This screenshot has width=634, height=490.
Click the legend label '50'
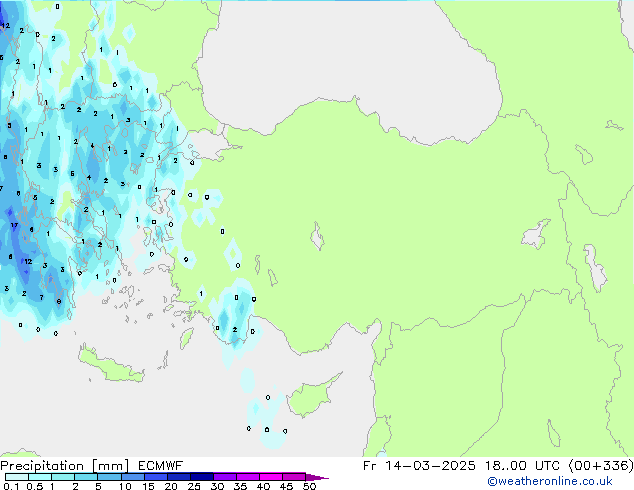point(309,486)
